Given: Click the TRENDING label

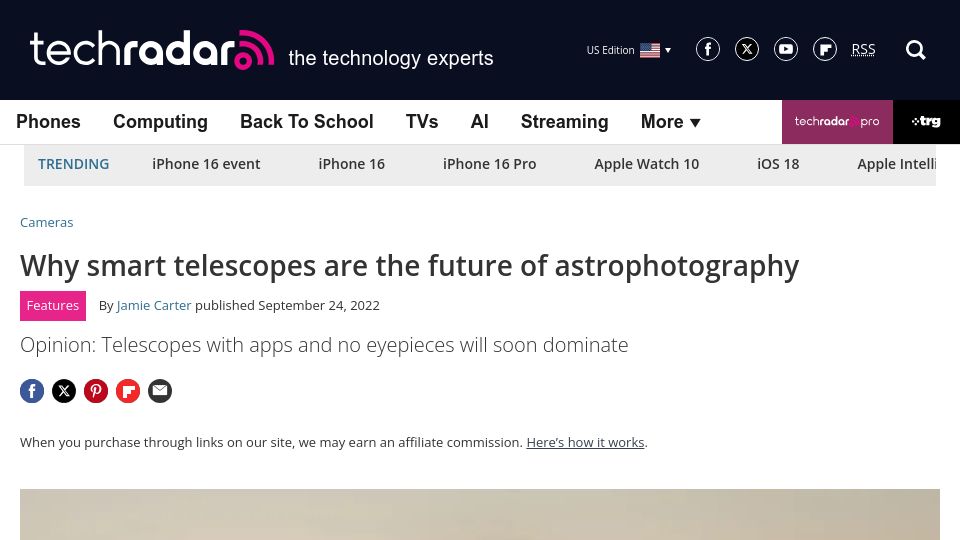Looking at the screenshot, I should coord(73,164).
